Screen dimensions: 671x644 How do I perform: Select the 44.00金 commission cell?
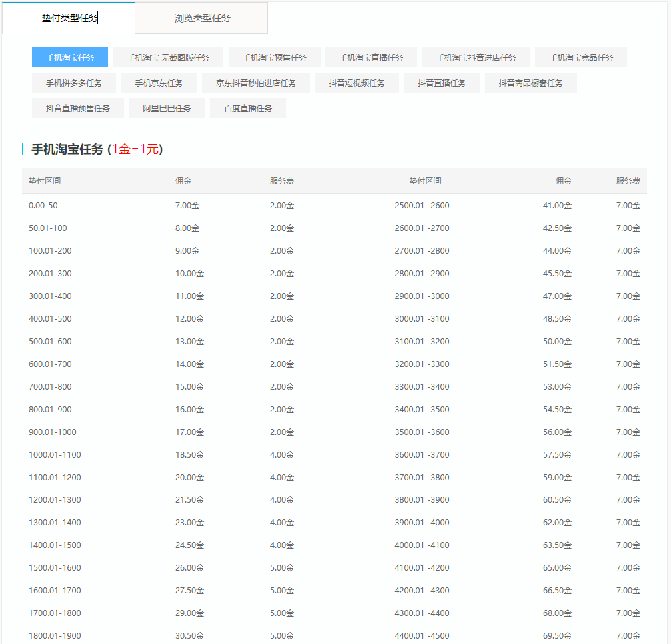pyautogui.click(x=557, y=250)
